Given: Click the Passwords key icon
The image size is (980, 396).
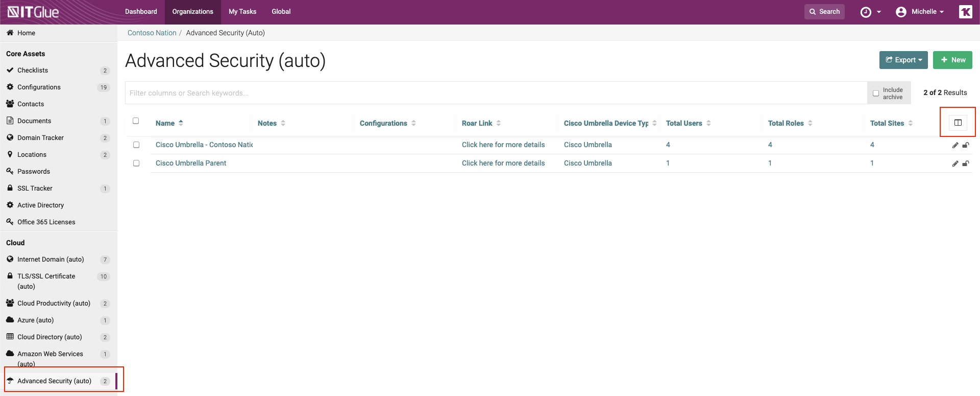Looking at the screenshot, I should [10, 171].
